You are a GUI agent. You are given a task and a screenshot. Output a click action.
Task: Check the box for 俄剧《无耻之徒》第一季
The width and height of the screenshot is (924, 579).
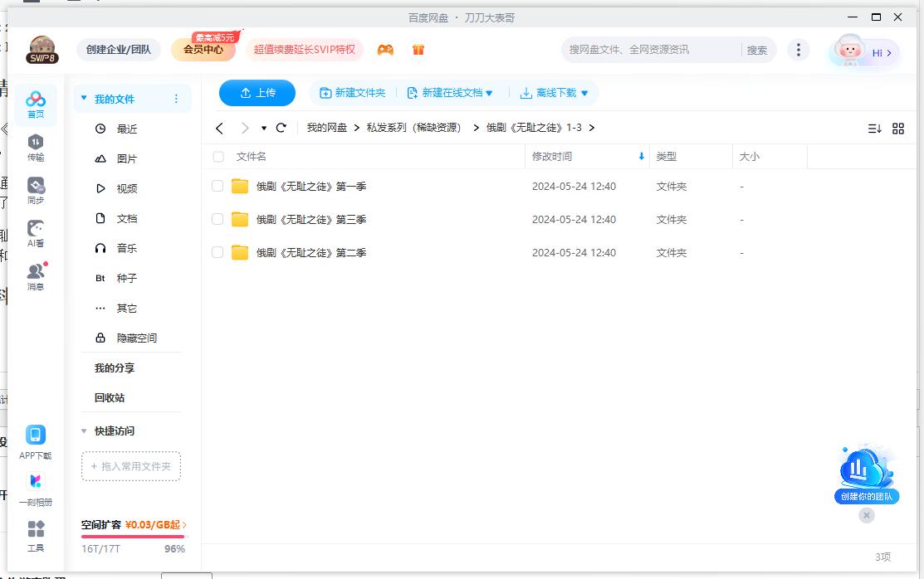coord(218,186)
